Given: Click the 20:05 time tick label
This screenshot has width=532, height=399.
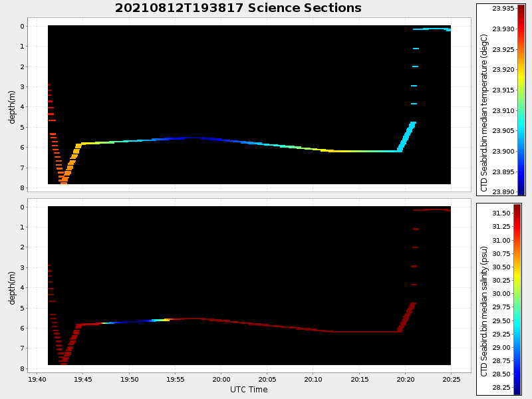Looking at the screenshot, I should 267,379.
